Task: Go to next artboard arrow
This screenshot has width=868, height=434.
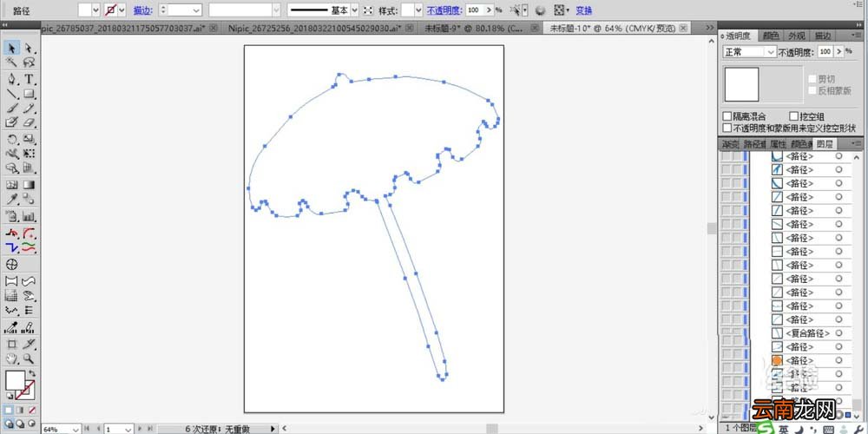Action: pos(139,429)
